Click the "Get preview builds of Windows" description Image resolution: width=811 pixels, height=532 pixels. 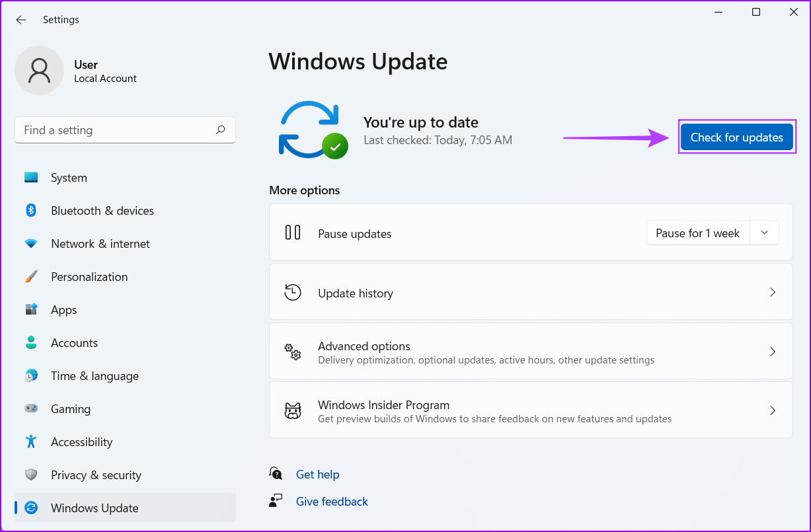tap(494, 419)
